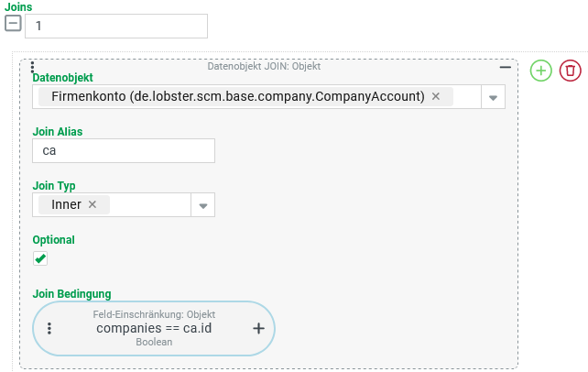Add a new join with green plus

click(541, 71)
